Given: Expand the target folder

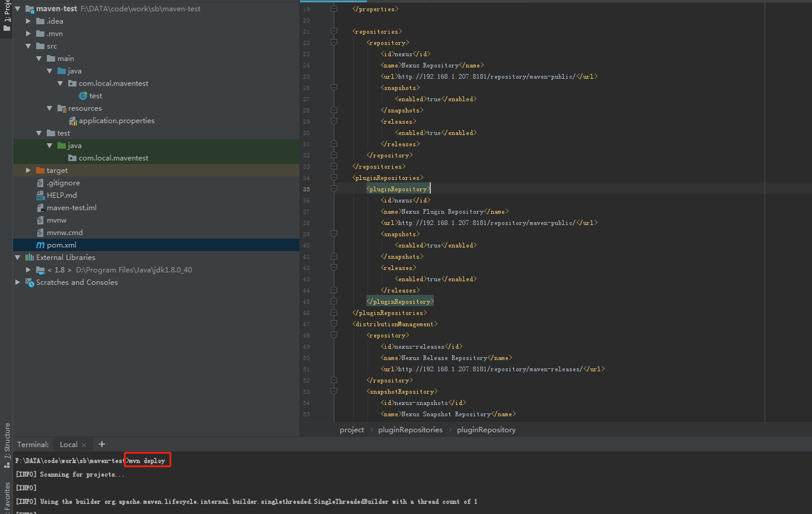Looking at the screenshot, I should [x=27, y=170].
